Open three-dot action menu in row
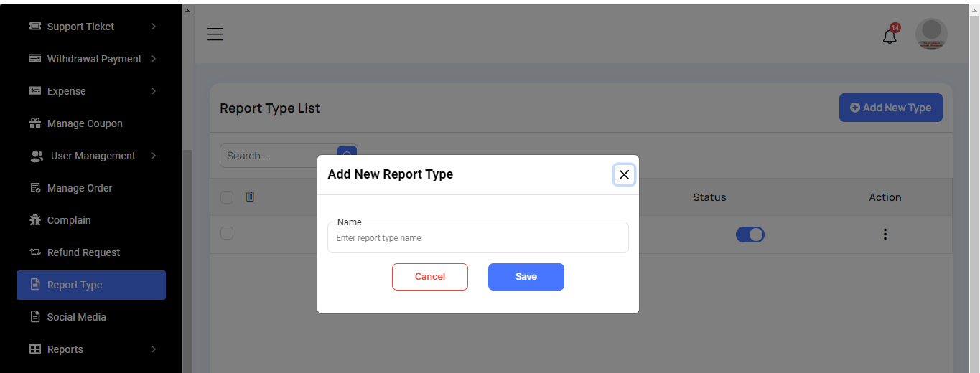 click(x=885, y=235)
